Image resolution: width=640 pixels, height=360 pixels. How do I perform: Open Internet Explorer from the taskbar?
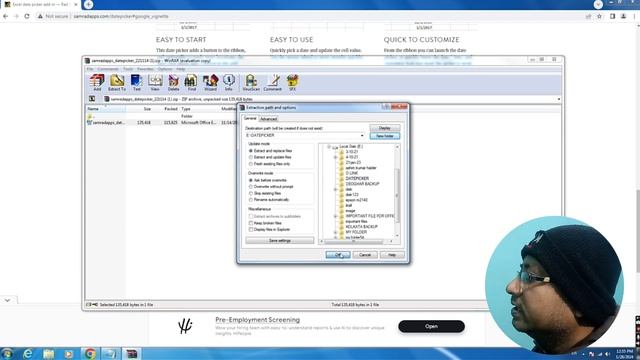(x=27, y=353)
